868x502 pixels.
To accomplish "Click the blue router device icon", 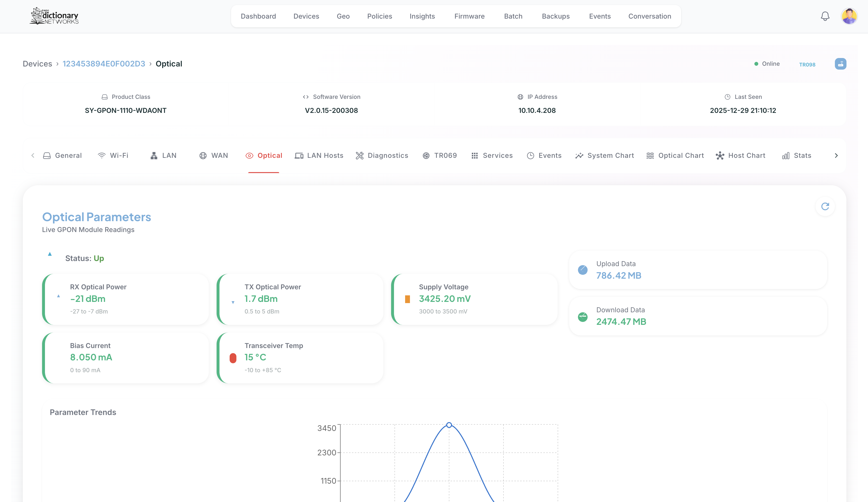I will 840,64.
